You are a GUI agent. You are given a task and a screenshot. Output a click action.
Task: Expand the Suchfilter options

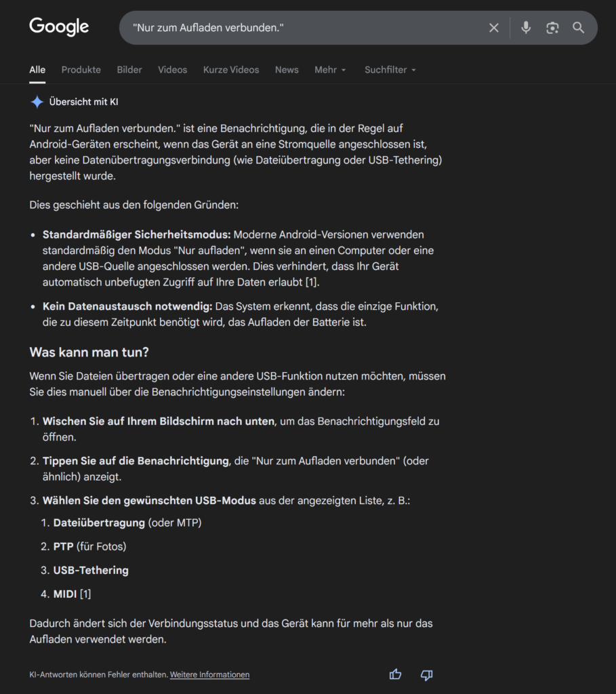(x=390, y=70)
